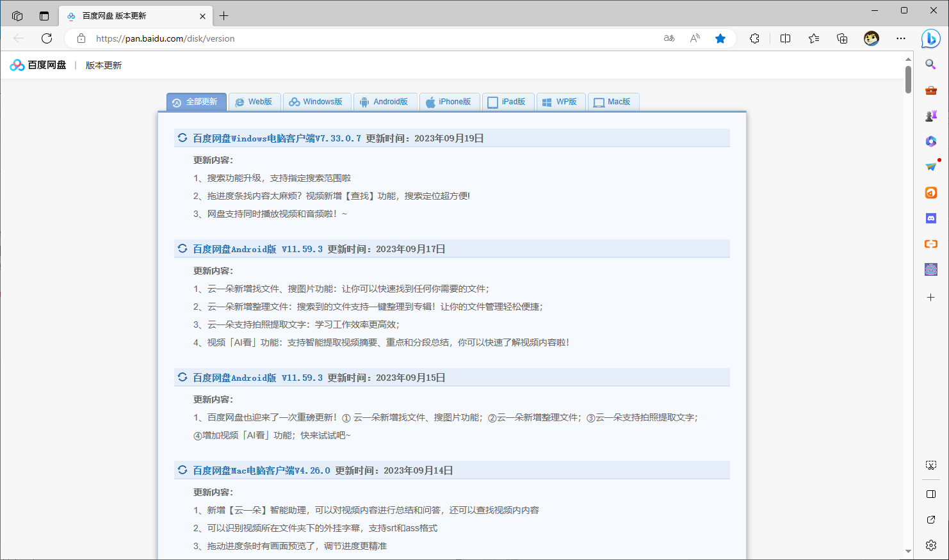Open the orange brackets sidebar icon
Image resolution: width=949 pixels, height=560 pixels.
pyautogui.click(x=931, y=244)
